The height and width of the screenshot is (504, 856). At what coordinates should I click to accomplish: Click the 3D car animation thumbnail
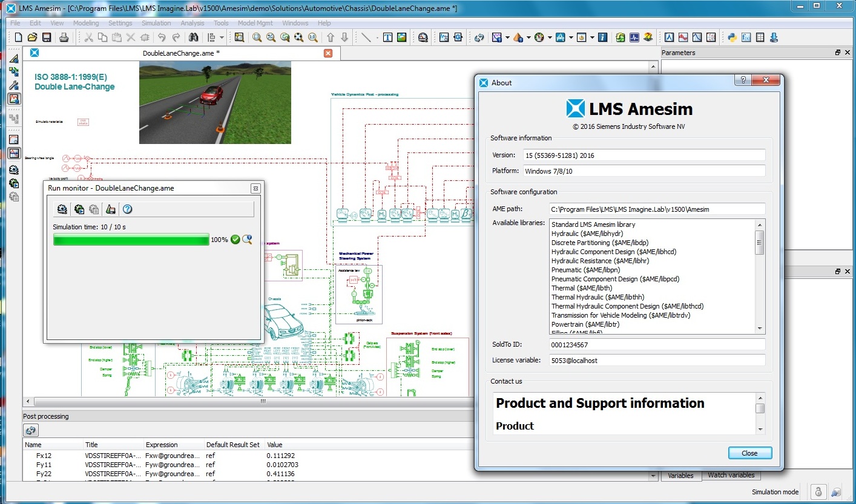pyautogui.click(x=215, y=102)
